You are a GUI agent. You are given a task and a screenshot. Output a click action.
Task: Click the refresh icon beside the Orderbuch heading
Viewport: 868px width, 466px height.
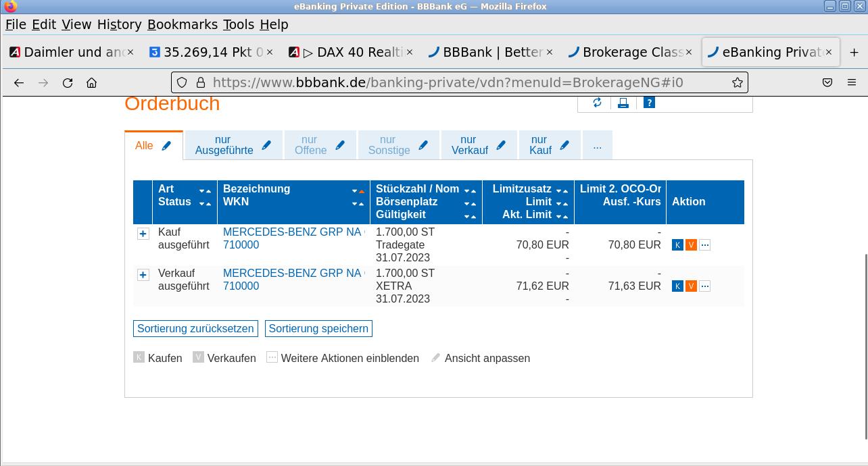click(597, 103)
